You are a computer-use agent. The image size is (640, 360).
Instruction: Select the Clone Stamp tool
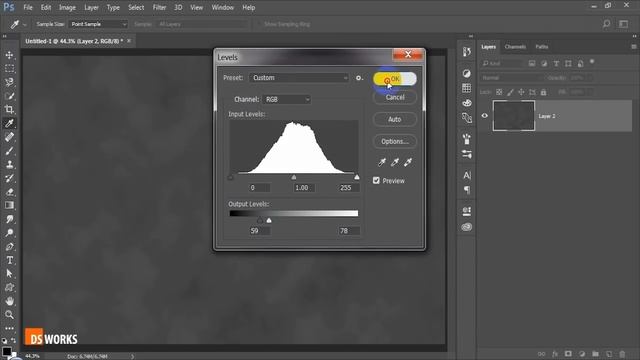coord(9,164)
